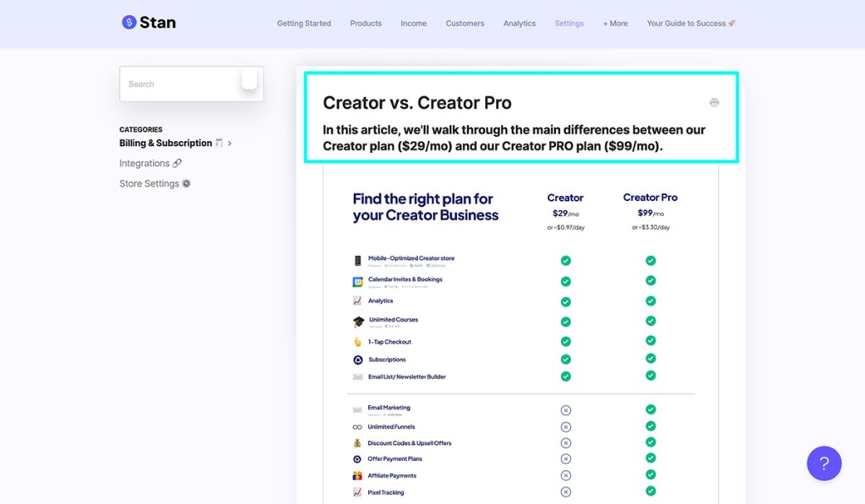This screenshot has width=865, height=504.
Task: Click Creator X mark for Unlimited Funnels
Action: pos(565,426)
